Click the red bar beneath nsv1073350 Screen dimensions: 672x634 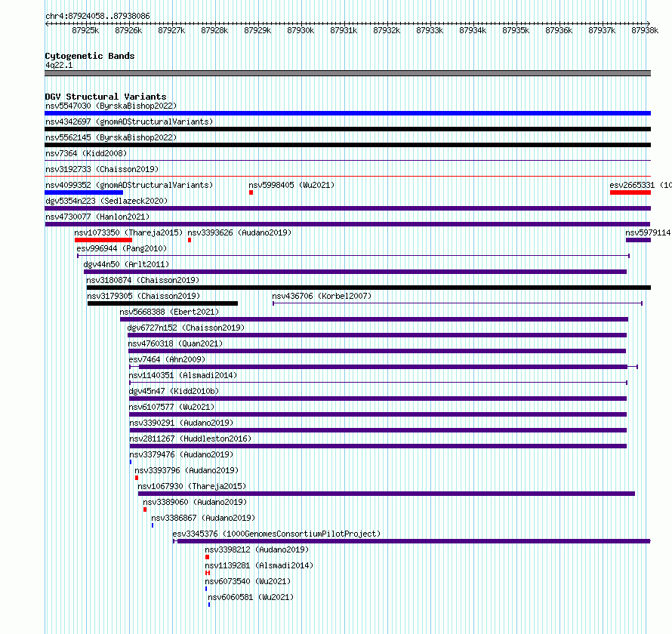click(x=103, y=240)
